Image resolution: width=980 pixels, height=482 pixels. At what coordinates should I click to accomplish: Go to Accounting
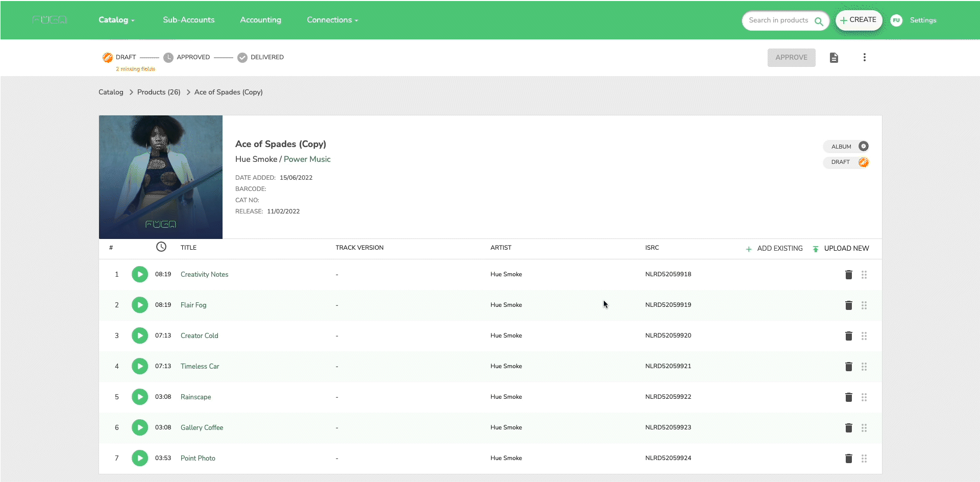pyautogui.click(x=261, y=20)
